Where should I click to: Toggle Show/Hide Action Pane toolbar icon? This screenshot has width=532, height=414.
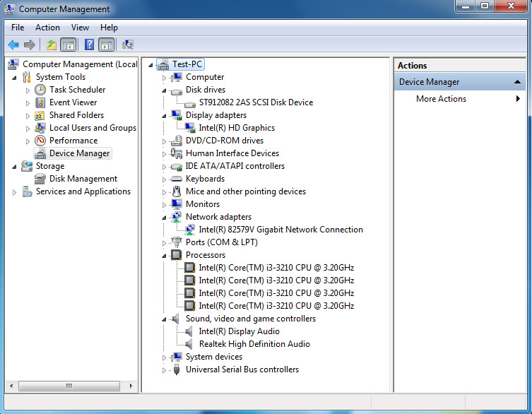pyautogui.click(x=107, y=45)
